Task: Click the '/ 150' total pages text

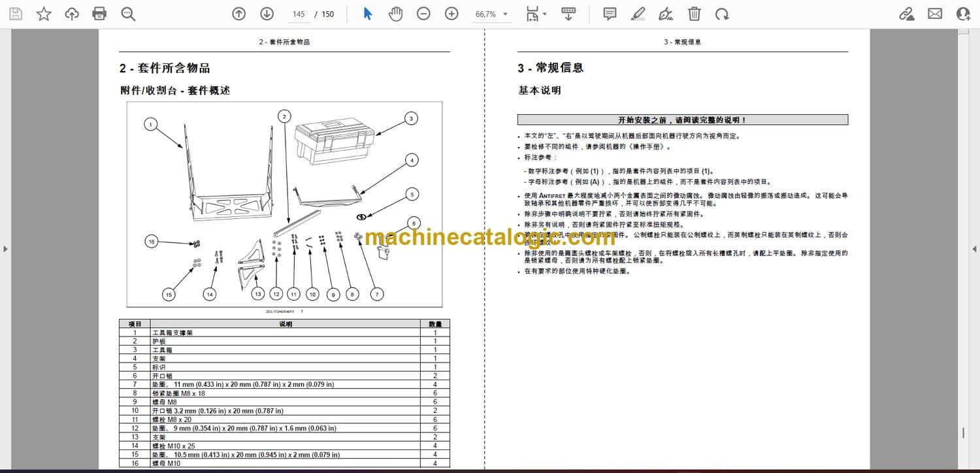Action: (x=324, y=14)
